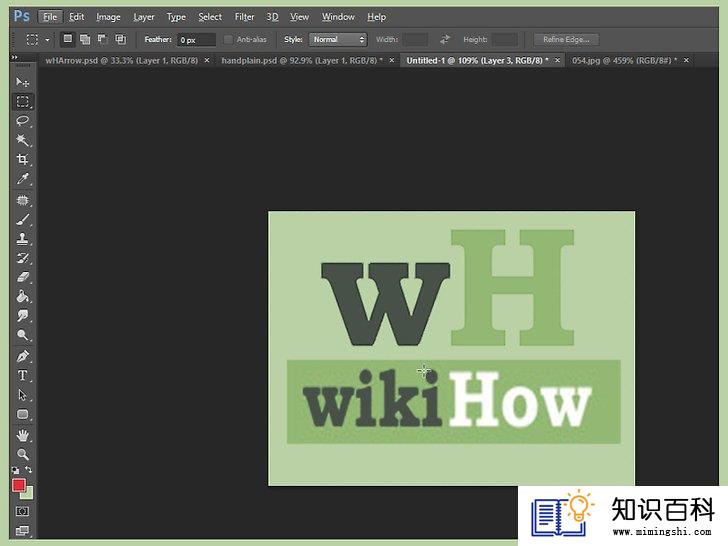
Task: Open the Filter menu
Action: click(x=244, y=17)
